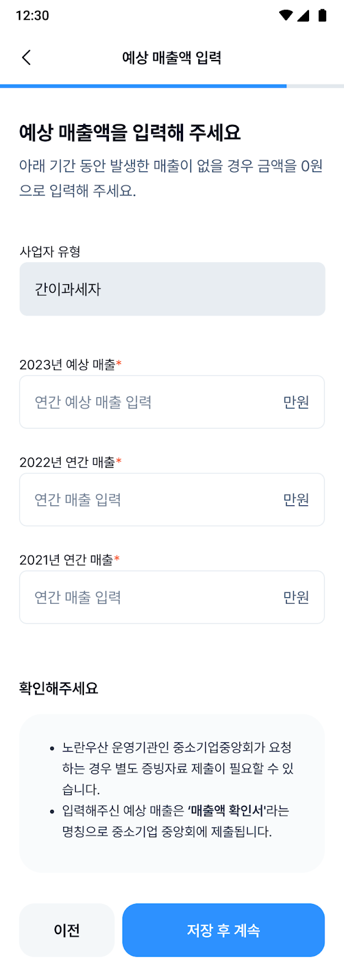This screenshot has width=344, height=980.
Task: Tap the cellular signal icon
Action: tap(303, 15)
